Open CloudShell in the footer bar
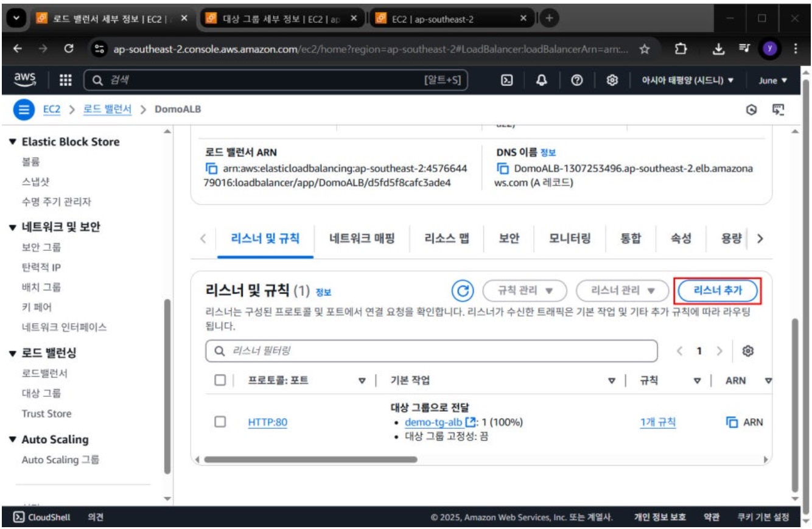The image size is (812, 529). click(42, 517)
